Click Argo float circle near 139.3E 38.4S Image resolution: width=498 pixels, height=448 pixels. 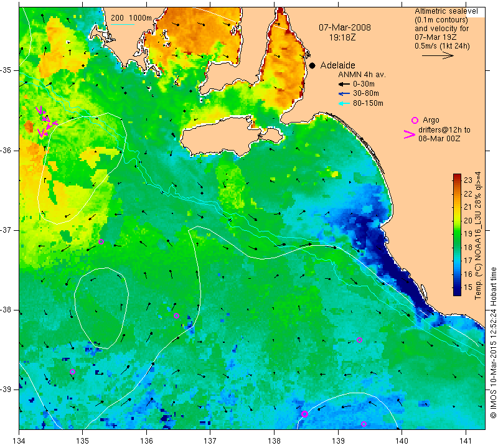click(x=359, y=340)
